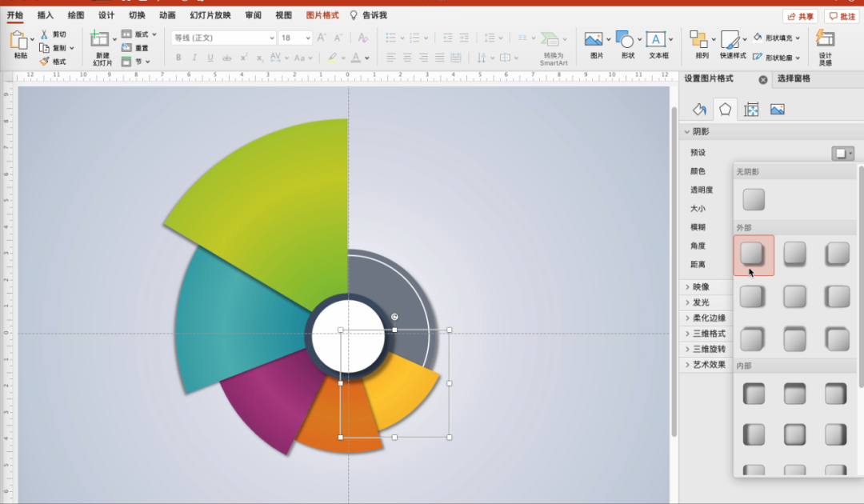Switch to the Transitions (切换) tab
This screenshot has width=864, height=504.
137,15
